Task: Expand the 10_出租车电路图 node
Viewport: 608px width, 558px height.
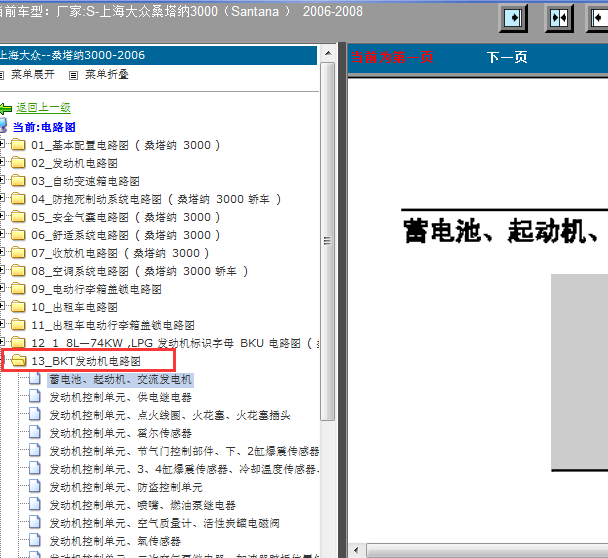Action: pyautogui.click(x=3, y=307)
